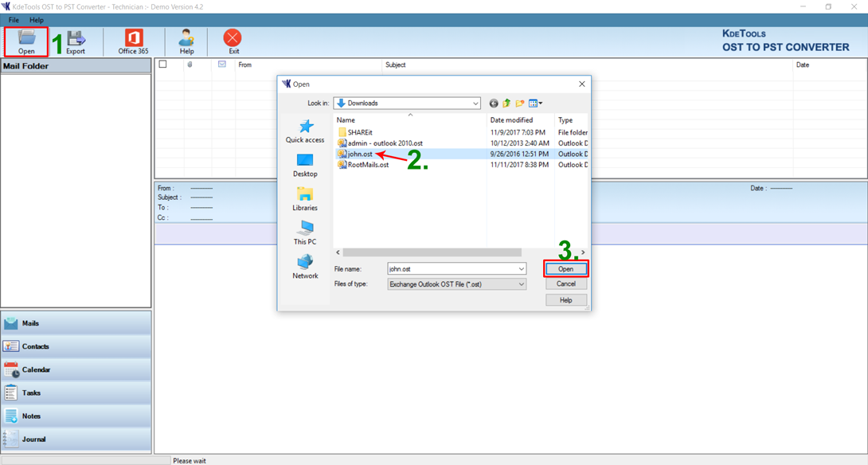Click the Help toolbar icon
The height and width of the screenshot is (465, 868).
(186, 41)
